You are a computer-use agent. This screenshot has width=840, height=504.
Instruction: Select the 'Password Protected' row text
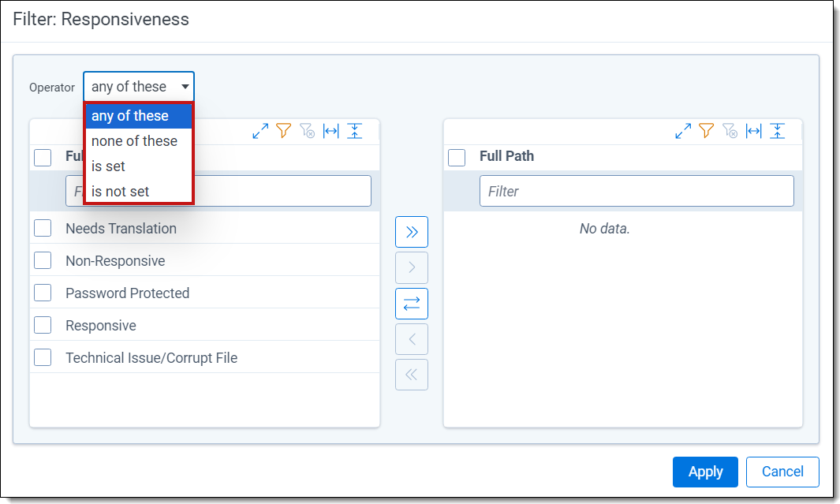[128, 293]
